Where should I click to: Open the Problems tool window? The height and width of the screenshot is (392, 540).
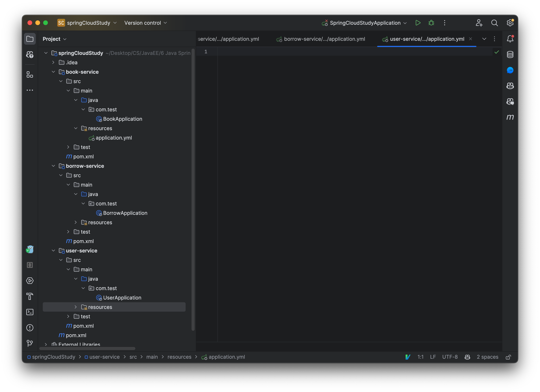coord(30,328)
